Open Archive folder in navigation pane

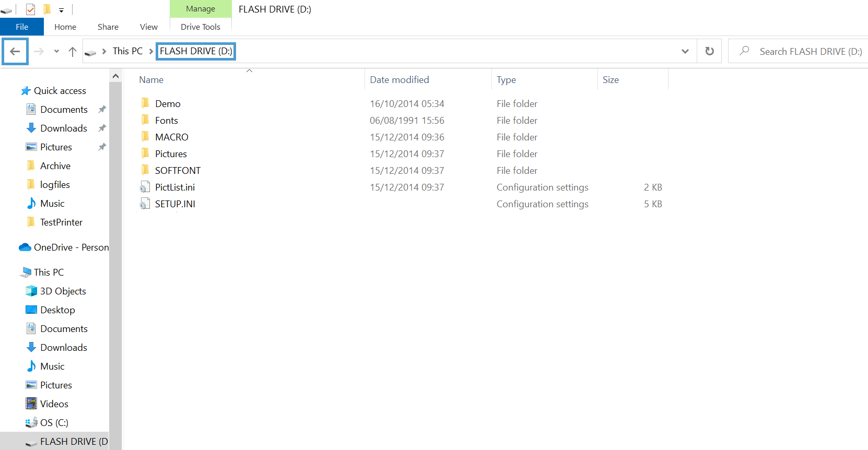pyautogui.click(x=55, y=165)
